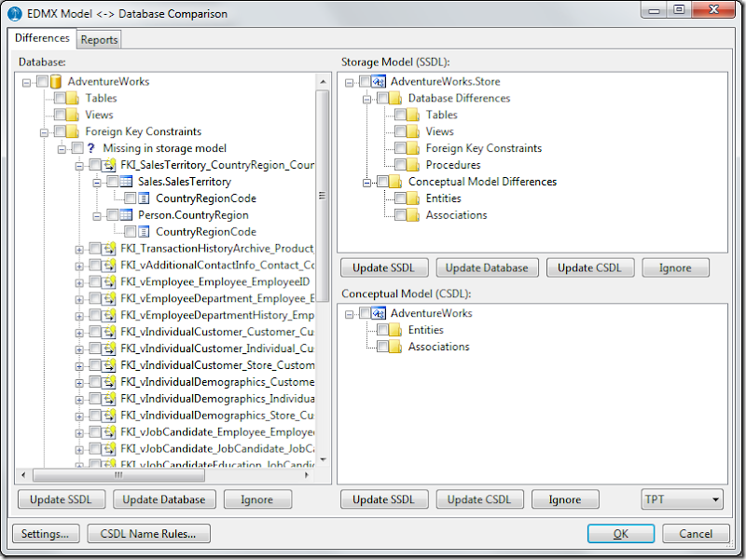Click the scroll down arrow of Database tree

pos(323,459)
